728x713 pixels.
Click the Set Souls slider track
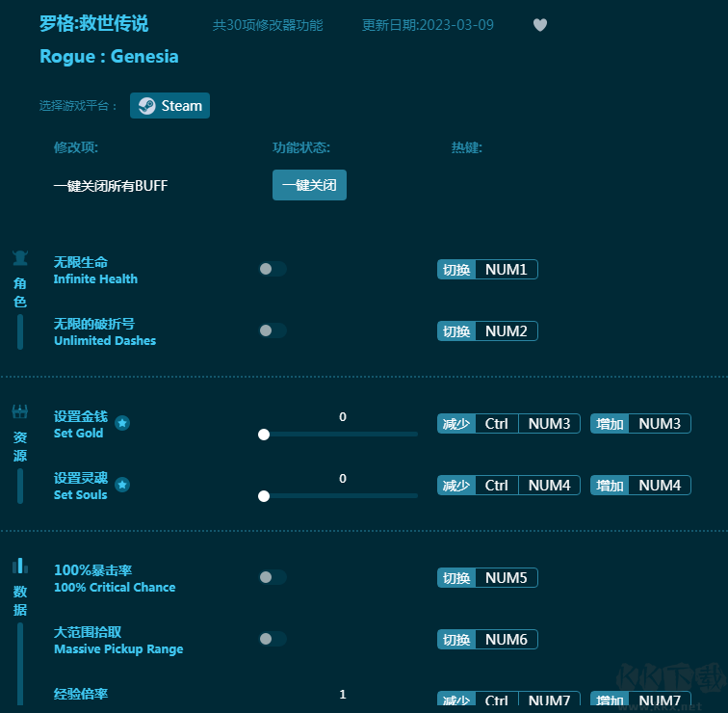341,496
